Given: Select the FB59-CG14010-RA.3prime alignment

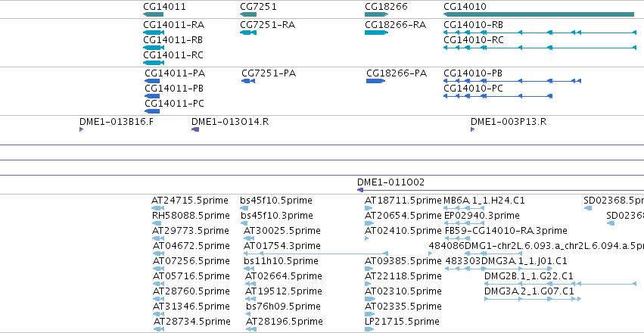Looking at the screenshot, I should click(x=457, y=238).
